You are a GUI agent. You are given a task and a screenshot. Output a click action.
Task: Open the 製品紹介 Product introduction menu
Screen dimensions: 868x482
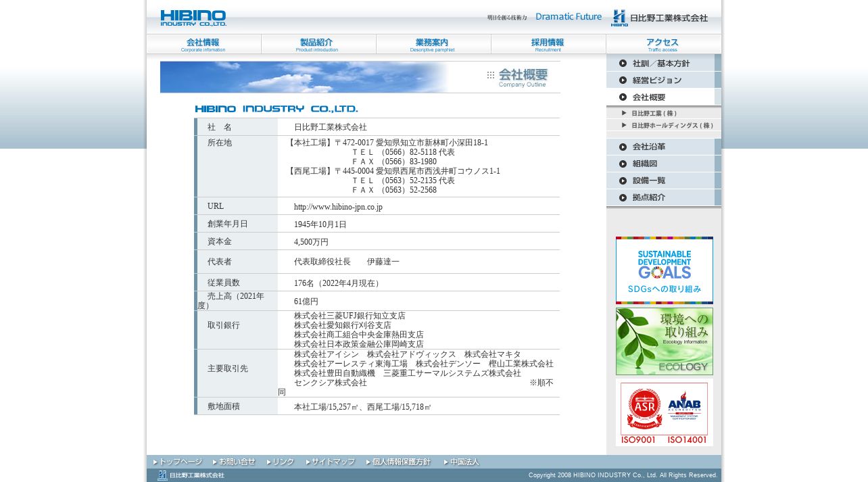(x=318, y=45)
